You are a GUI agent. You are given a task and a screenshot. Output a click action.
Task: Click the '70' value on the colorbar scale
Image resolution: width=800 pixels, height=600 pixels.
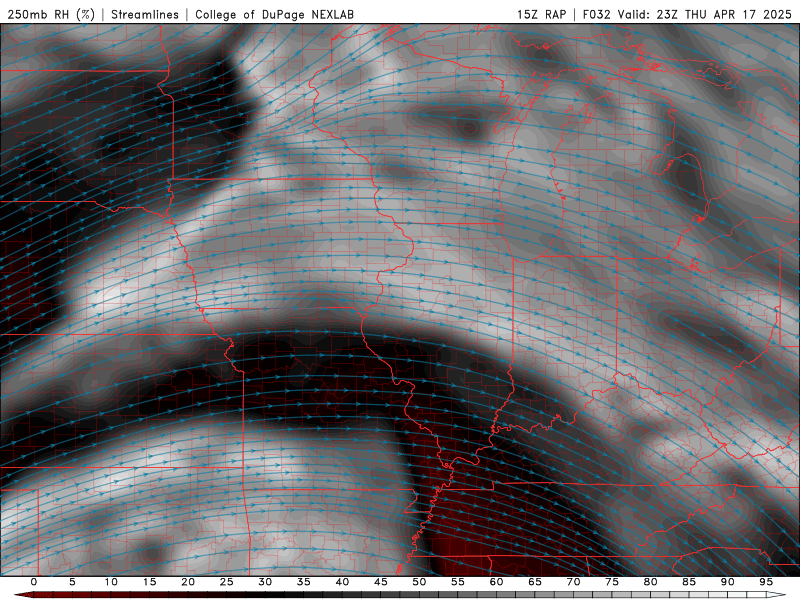573,582
